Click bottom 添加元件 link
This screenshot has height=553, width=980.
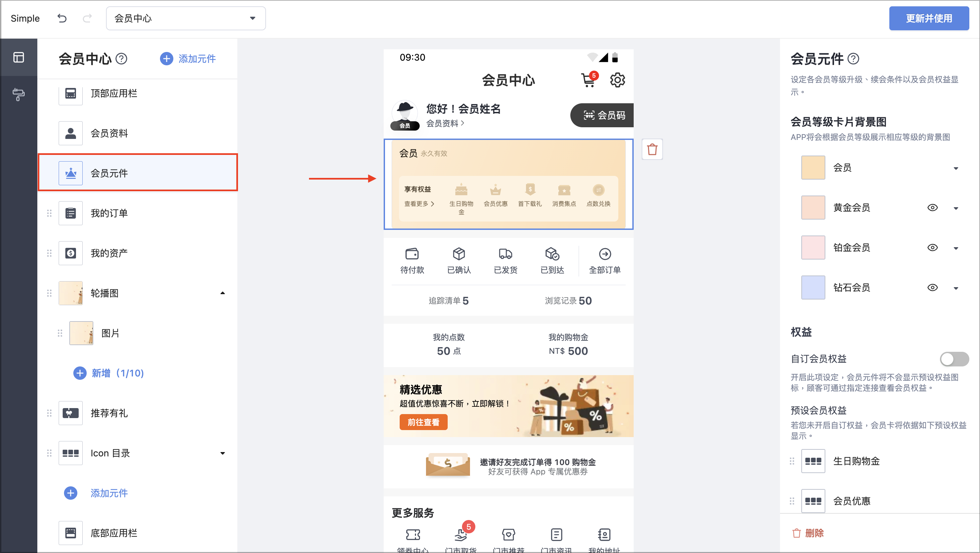[96, 493]
